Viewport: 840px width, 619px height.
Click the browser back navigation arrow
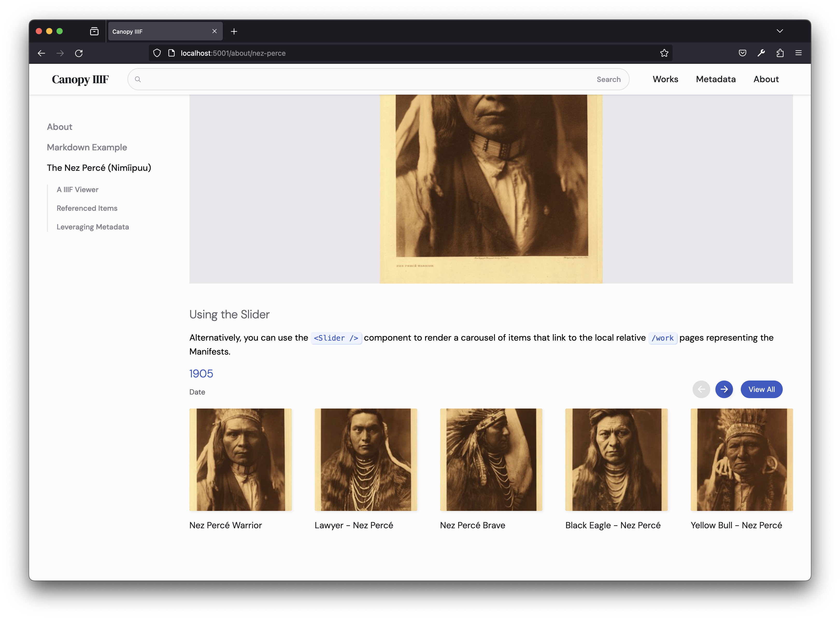[x=41, y=53]
